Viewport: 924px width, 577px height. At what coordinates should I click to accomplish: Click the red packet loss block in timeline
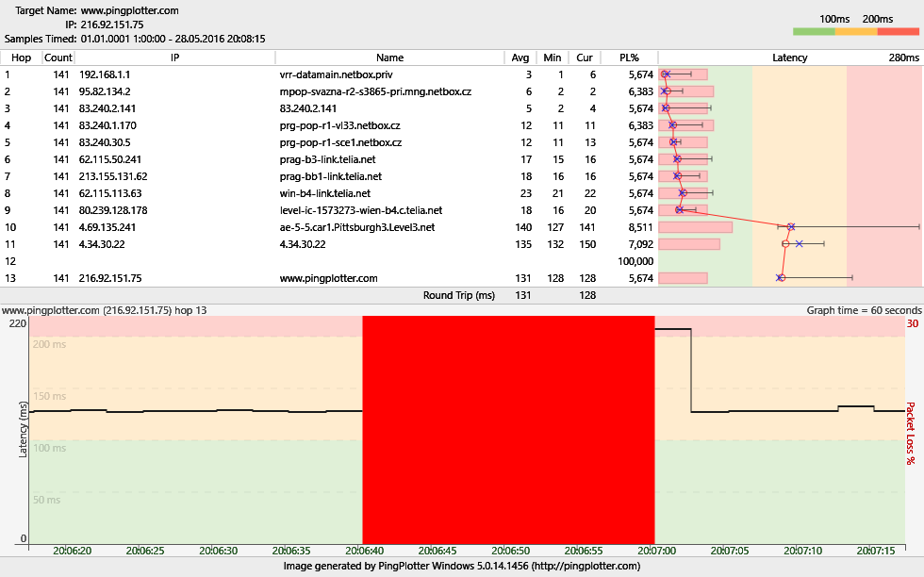click(508, 430)
